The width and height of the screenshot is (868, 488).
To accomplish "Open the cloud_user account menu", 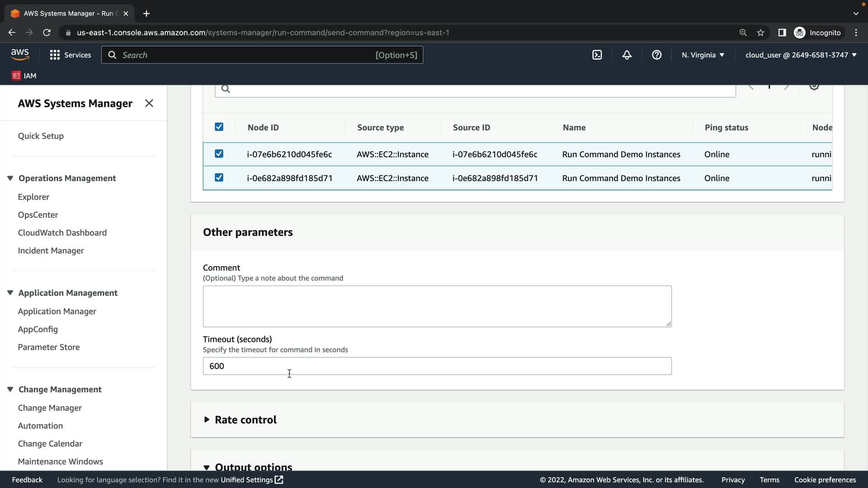I will 801,55.
